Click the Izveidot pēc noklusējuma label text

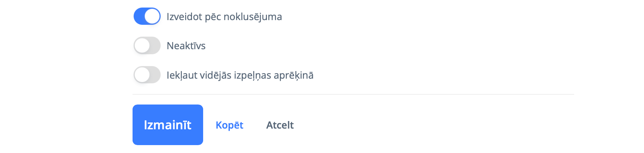pyautogui.click(x=224, y=17)
